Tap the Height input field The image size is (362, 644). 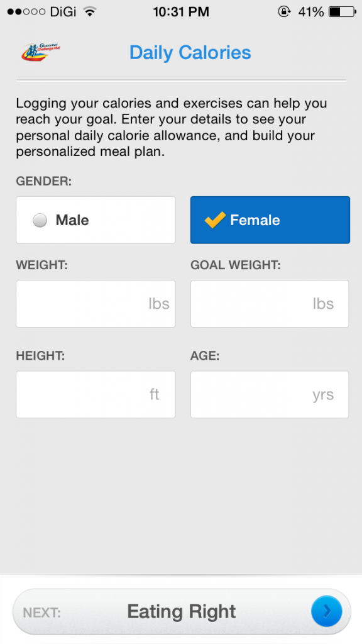coord(96,394)
